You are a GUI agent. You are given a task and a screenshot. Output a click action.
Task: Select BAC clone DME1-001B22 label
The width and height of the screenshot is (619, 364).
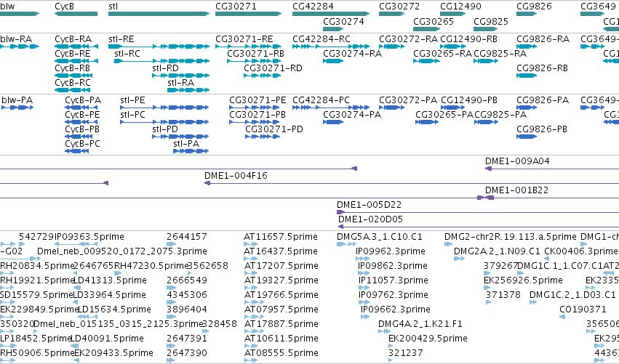click(516, 190)
